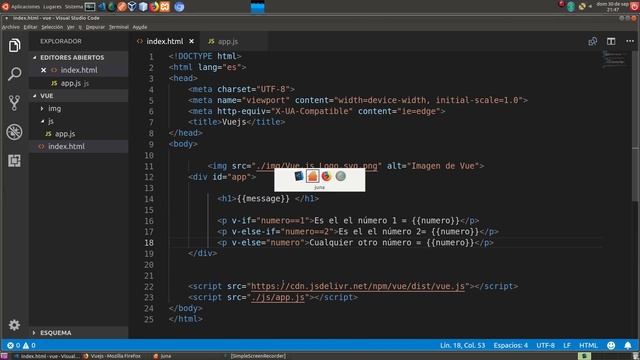
Task: Open the Terminal menu
Action: pos(119,27)
